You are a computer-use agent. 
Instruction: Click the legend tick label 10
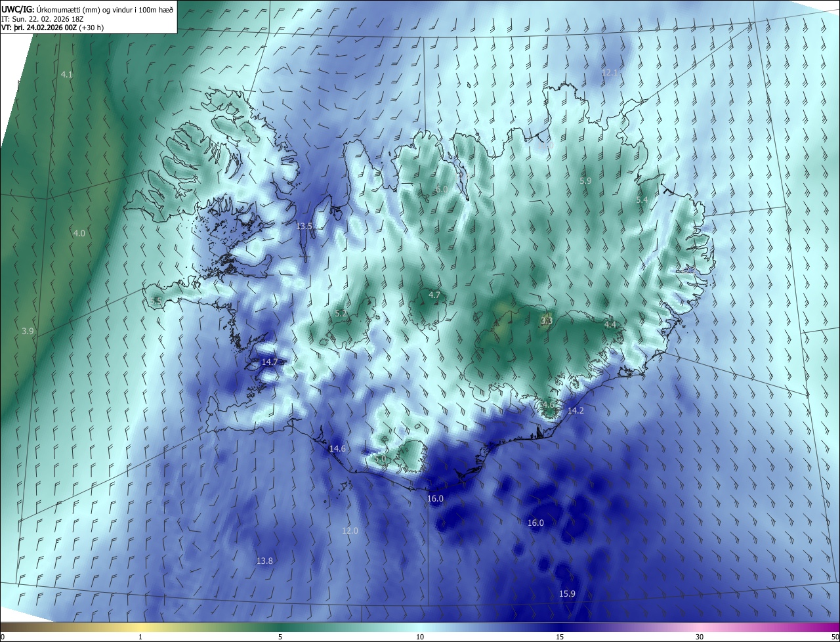click(x=420, y=637)
